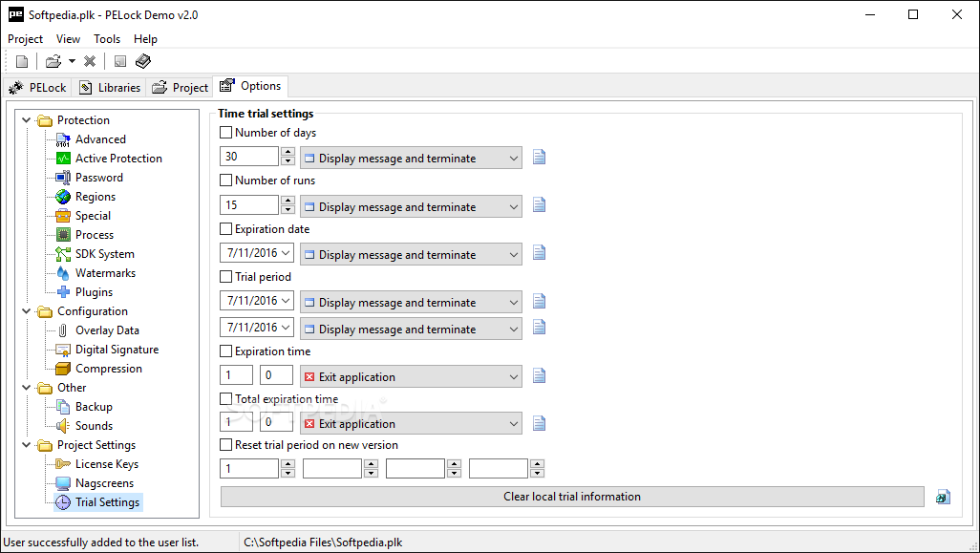The height and width of the screenshot is (553, 980).
Task: Click the New project toolbar icon
Action: [x=22, y=61]
